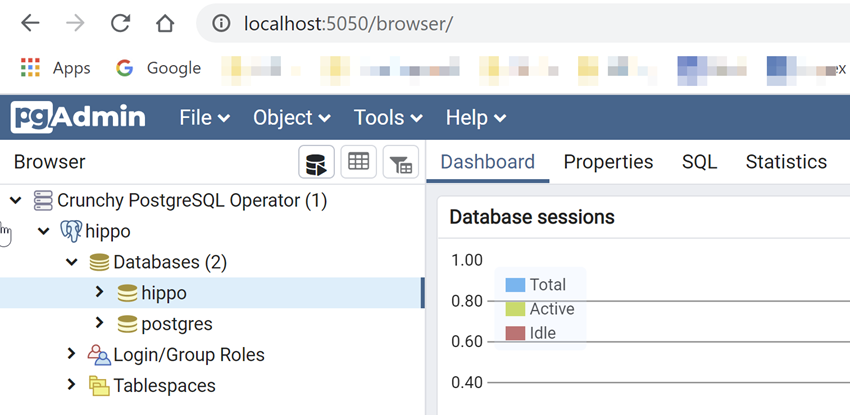
Task: Click the Filtered Rows toolbar icon
Action: (401, 162)
